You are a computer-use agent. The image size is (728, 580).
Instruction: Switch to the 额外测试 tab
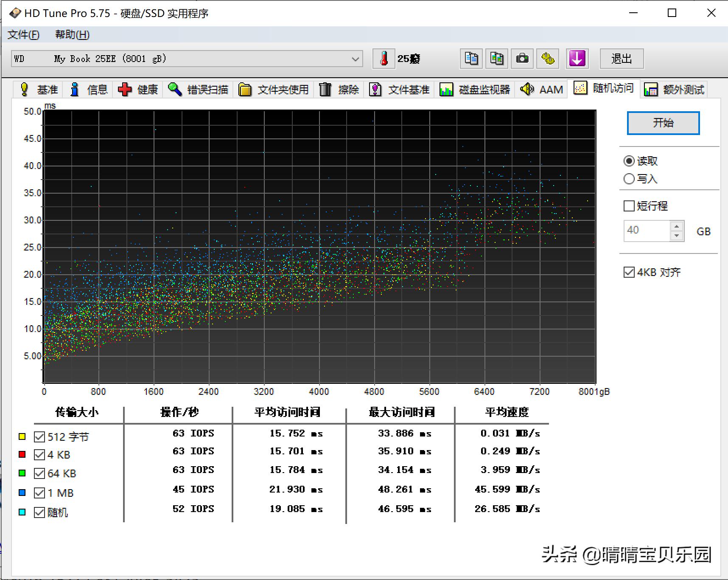click(675, 90)
